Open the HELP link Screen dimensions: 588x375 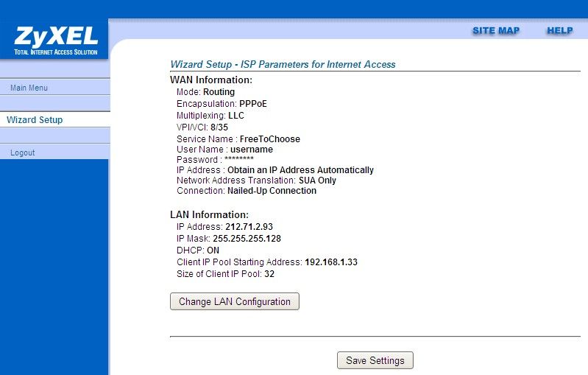tap(559, 31)
